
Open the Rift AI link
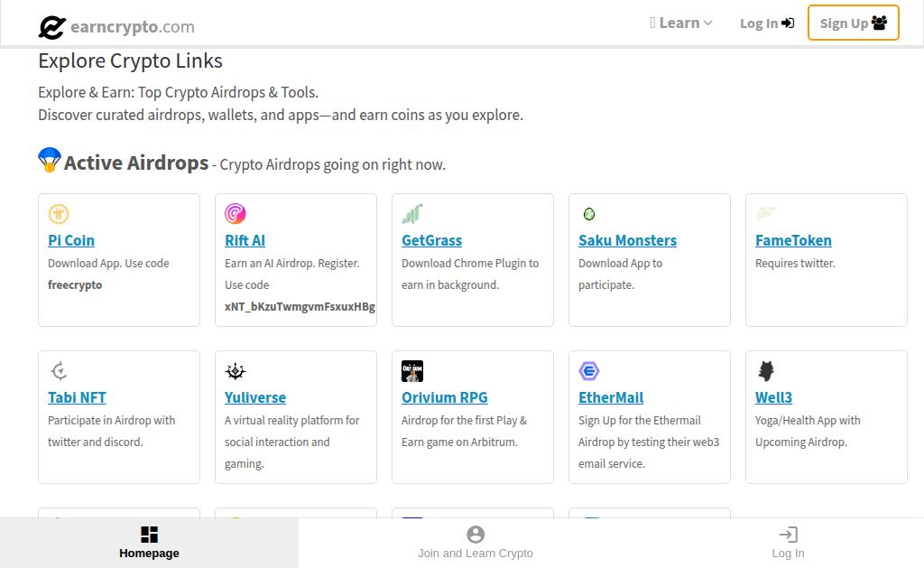click(245, 240)
